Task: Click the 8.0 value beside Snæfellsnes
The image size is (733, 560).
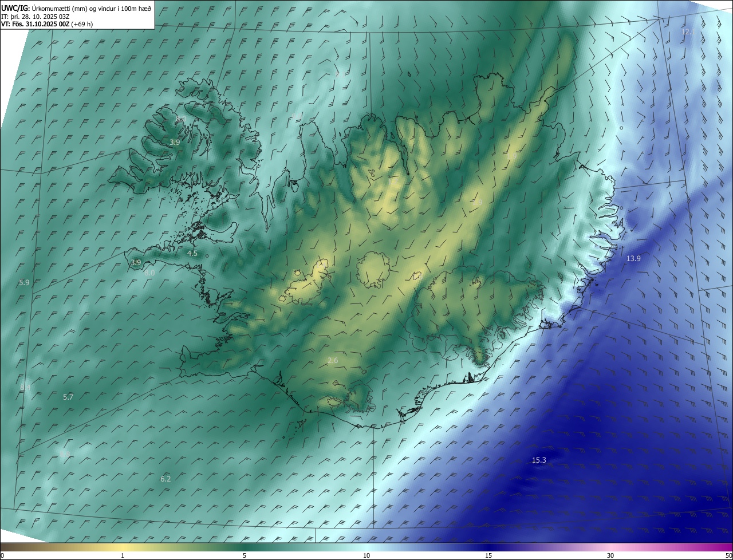Action: click(149, 273)
